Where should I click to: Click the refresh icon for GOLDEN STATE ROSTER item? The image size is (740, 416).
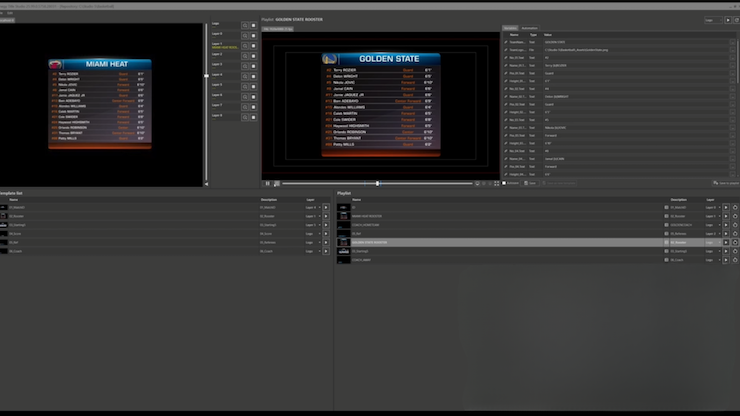[x=735, y=242]
